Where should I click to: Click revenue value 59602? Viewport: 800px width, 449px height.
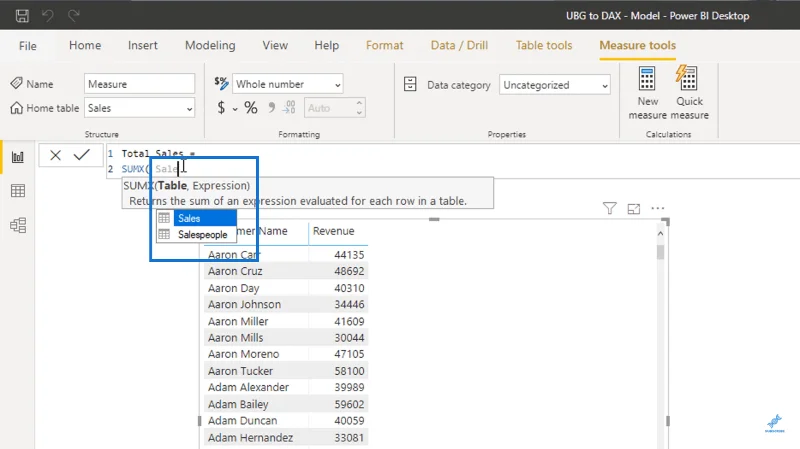click(349, 404)
